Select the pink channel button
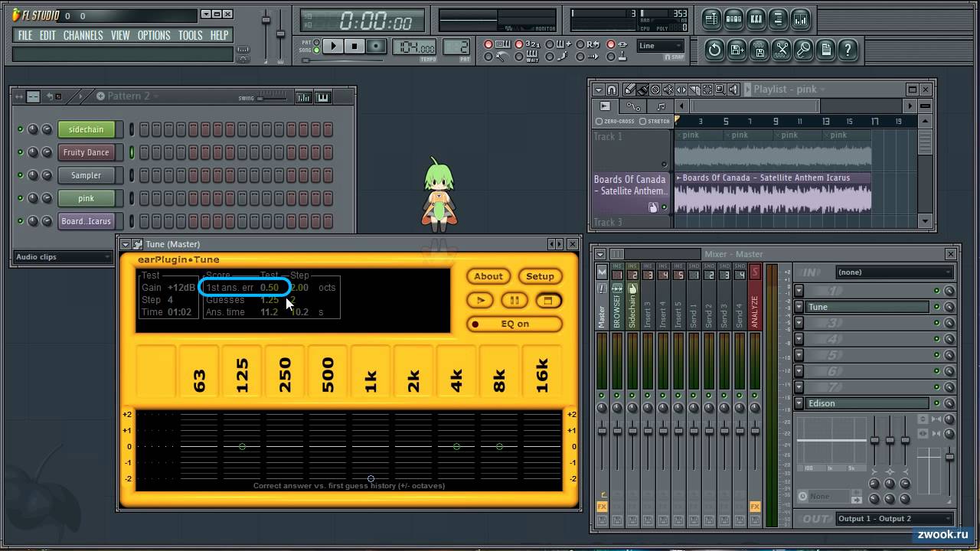This screenshot has height=551, width=980. (x=86, y=198)
